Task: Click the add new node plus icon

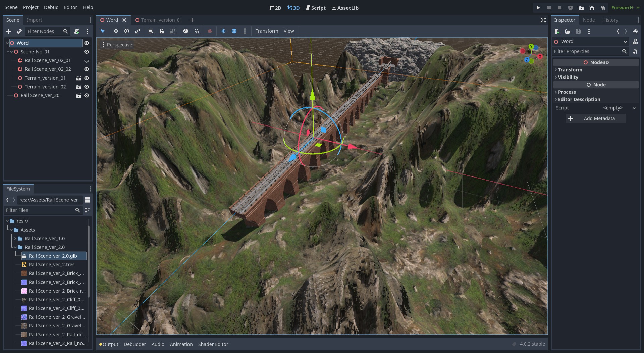Action: pos(9,31)
